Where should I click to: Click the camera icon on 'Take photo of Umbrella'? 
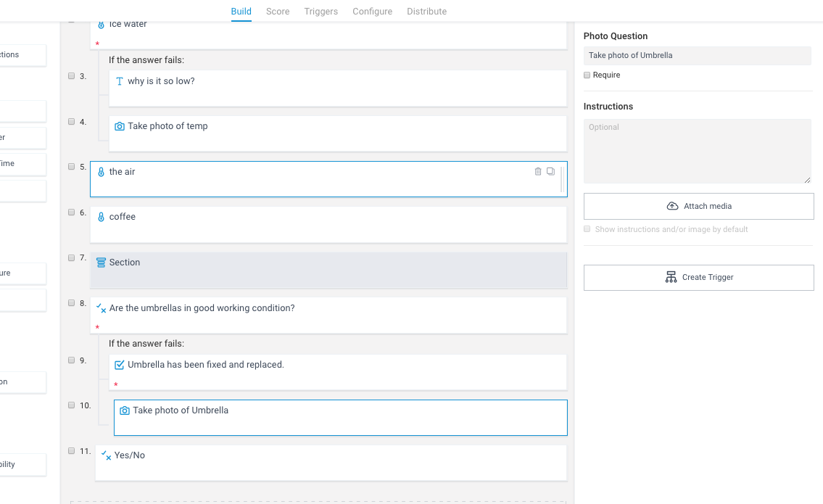click(x=125, y=410)
